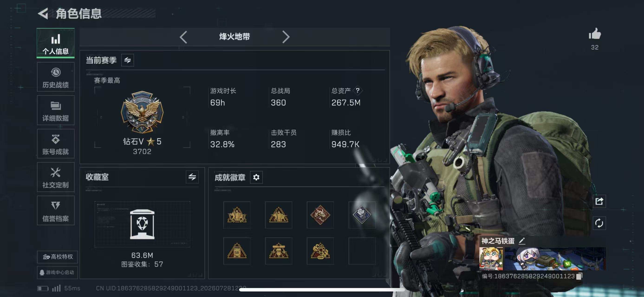Viewport: 644px width, 297px height.
Task: Toggle the 收藏室 swap view button
Action: click(x=192, y=177)
